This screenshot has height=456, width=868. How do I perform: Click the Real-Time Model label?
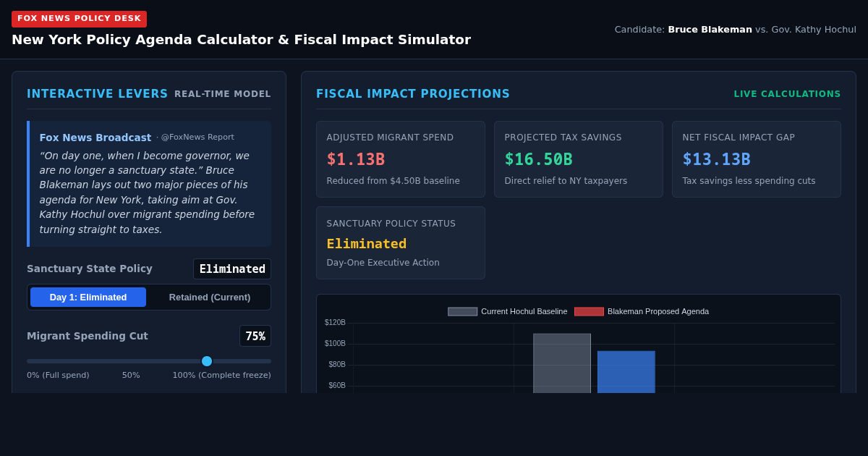223,94
